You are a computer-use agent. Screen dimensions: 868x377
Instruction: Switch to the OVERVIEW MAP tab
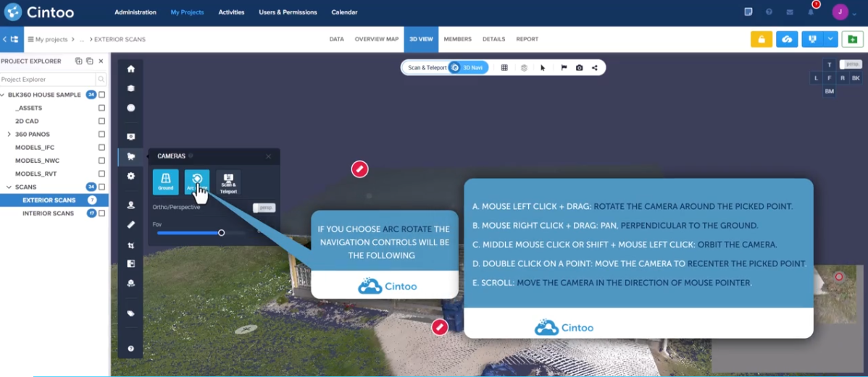(x=376, y=39)
